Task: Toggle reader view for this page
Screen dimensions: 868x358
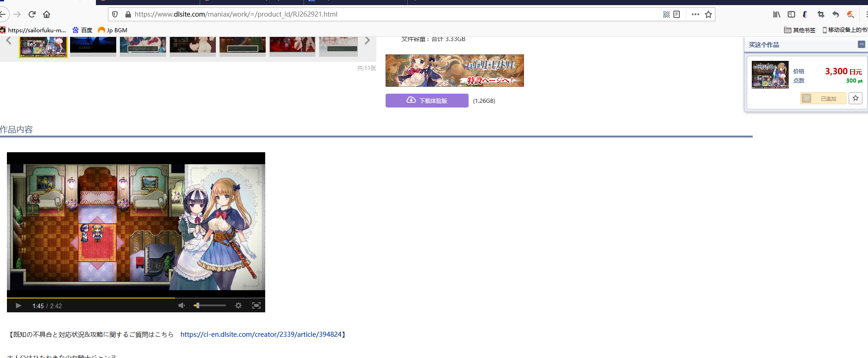Action: coord(677,14)
